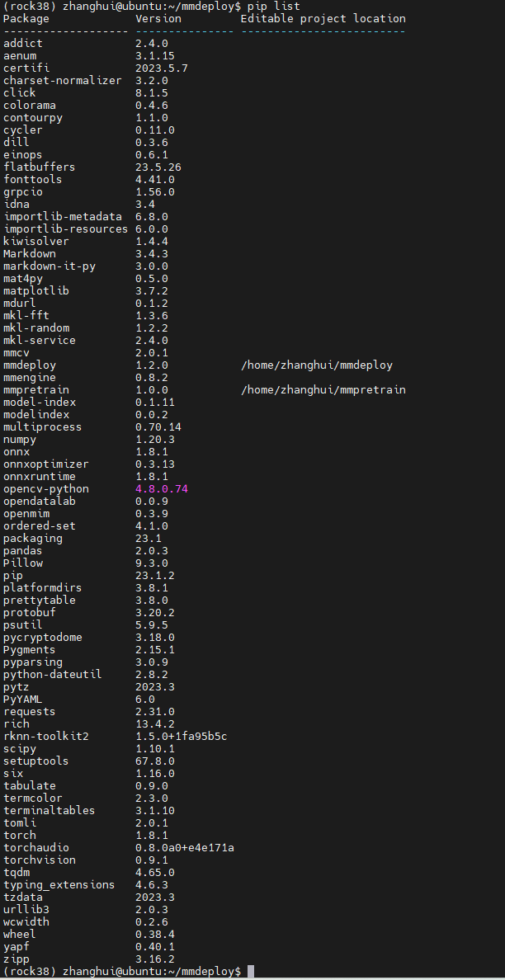Click the highlighted opencv-python version 4.8.0.74
Viewport: 505px width, 980px height.
click(162, 489)
